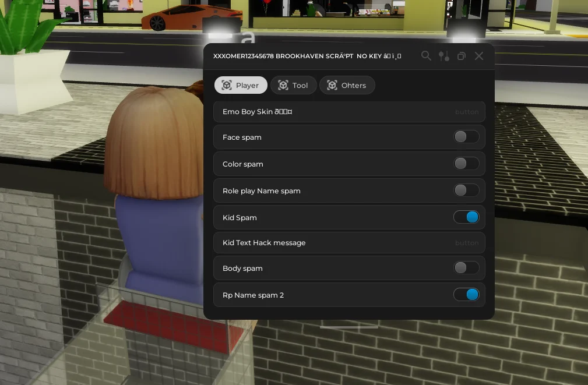Click the Kid Text Hack message button
The width and height of the screenshot is (588, 385).
(x=348, y=243)
